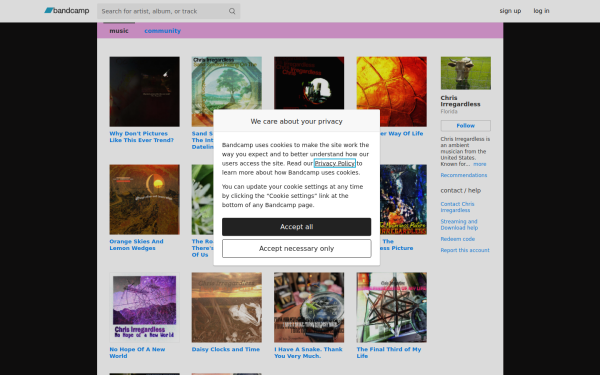Image resolution: width=600 pixels, height=375 pixels.
Task: Switch to the music tab
Action: coord(119,31)
